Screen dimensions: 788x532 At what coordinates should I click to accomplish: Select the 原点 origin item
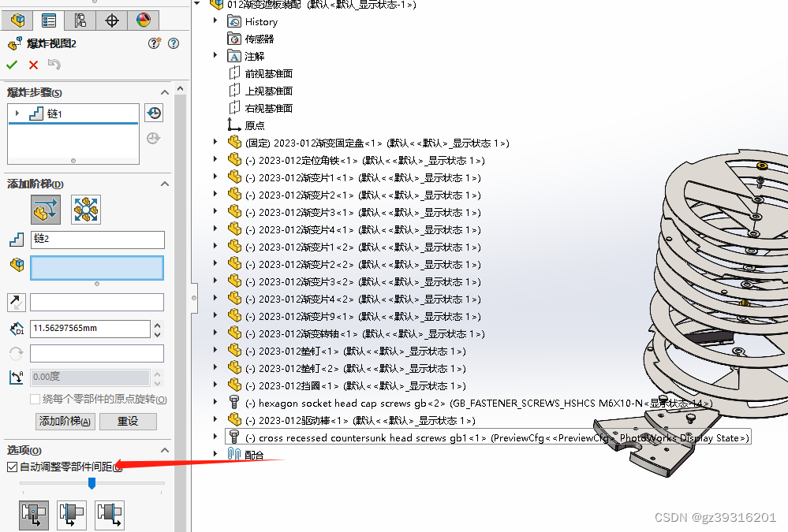coord(254,125)
